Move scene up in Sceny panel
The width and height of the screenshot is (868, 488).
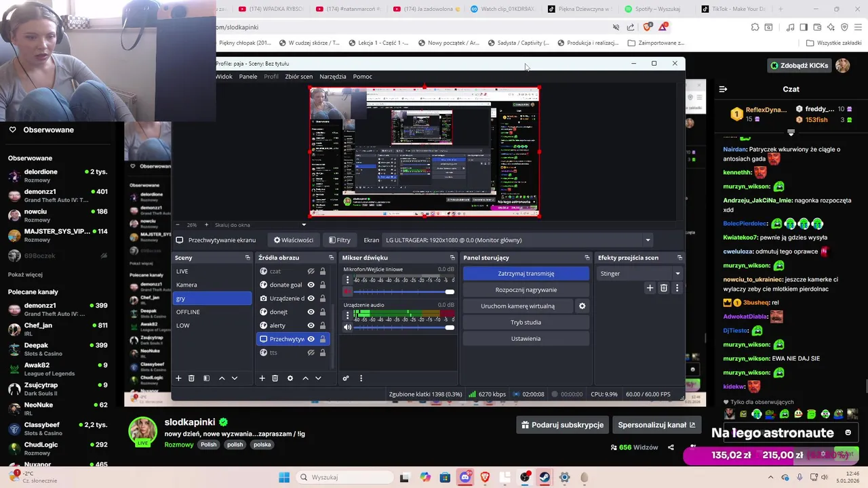point(222,378)
